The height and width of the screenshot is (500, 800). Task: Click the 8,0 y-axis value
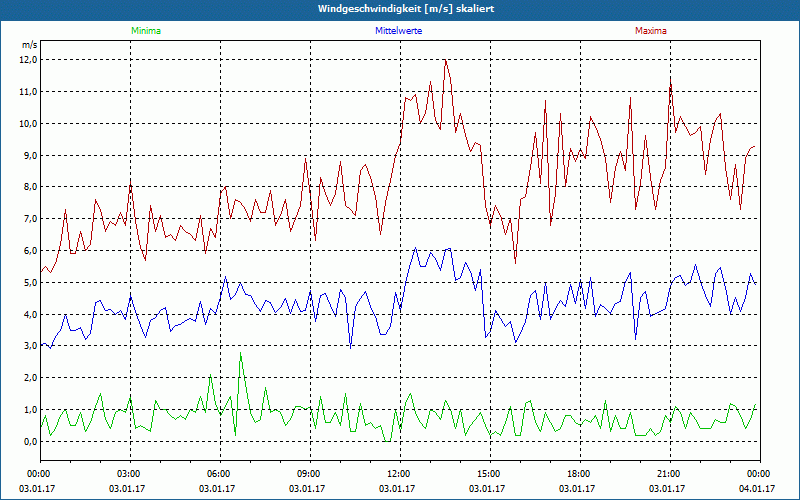pos(30,187)
